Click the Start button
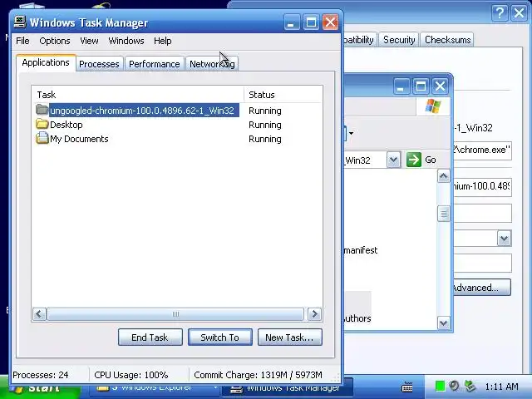 click(x=40, y=387)
